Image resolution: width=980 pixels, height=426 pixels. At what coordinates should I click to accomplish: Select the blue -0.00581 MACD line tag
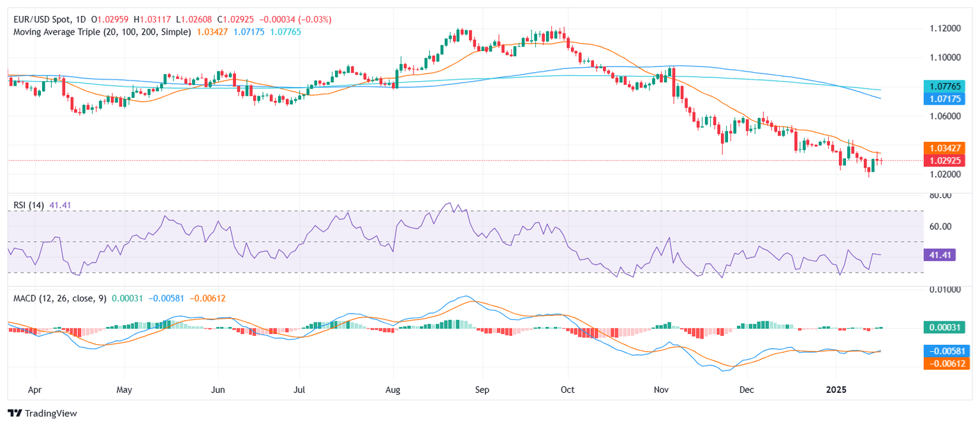tap(947, 351)
